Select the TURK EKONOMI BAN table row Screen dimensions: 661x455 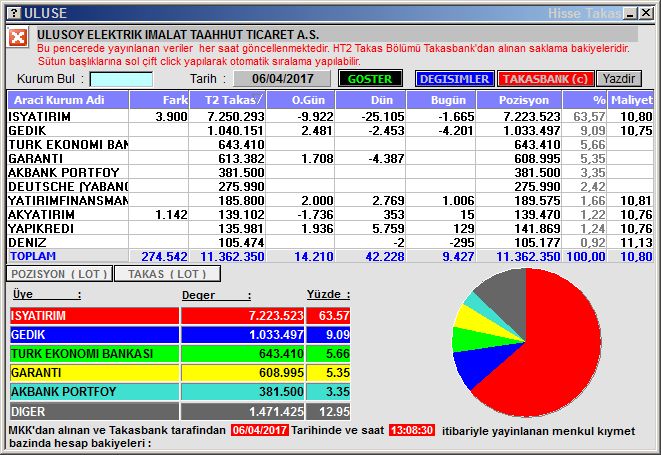(330, 144)
